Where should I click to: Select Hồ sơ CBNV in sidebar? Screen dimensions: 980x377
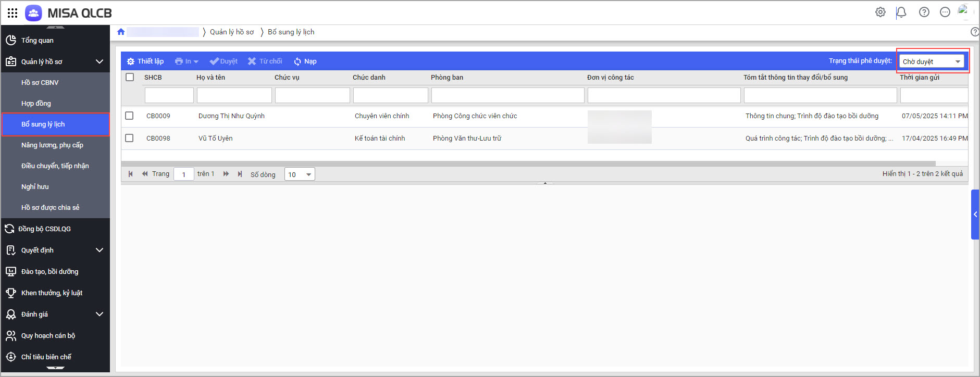tap(40, 83)
